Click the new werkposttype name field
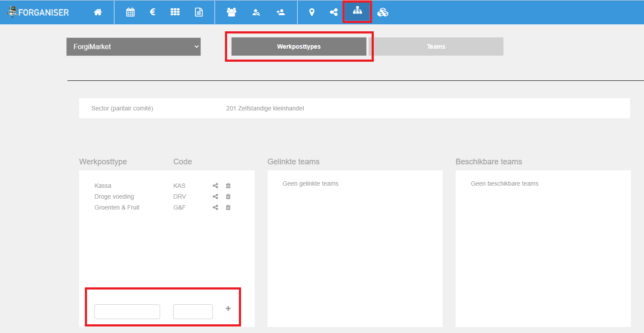This screenshot has height=333, width=644. pos(127,312)
